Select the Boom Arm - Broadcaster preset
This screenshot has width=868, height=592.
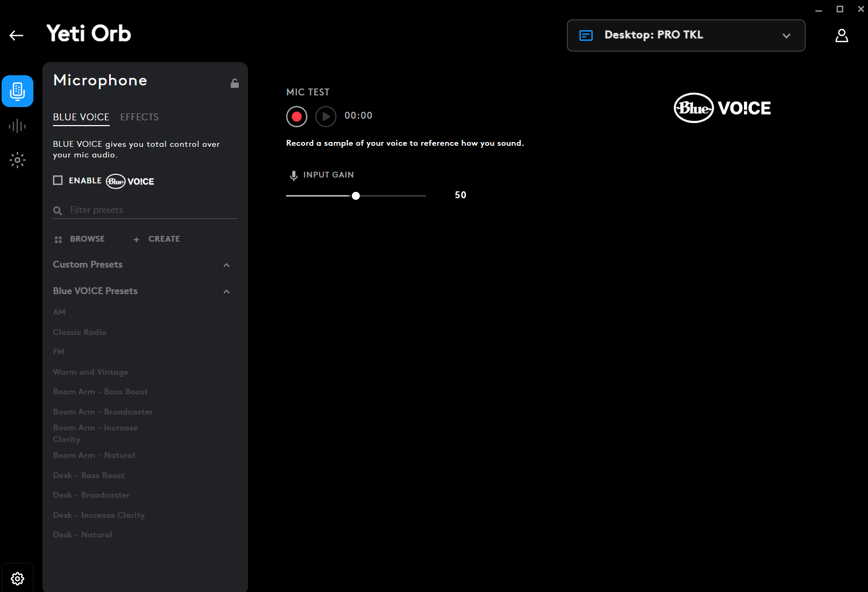click(103, 412)
